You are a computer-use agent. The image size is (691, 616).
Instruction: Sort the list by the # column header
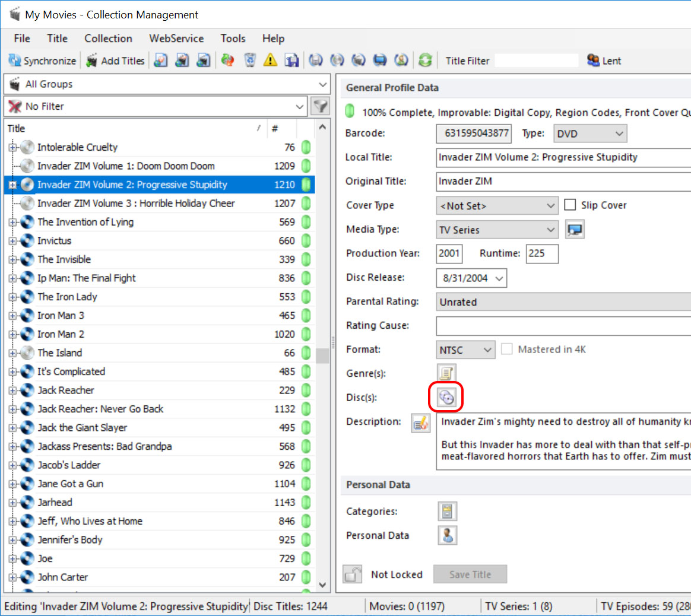pos(282,129)
